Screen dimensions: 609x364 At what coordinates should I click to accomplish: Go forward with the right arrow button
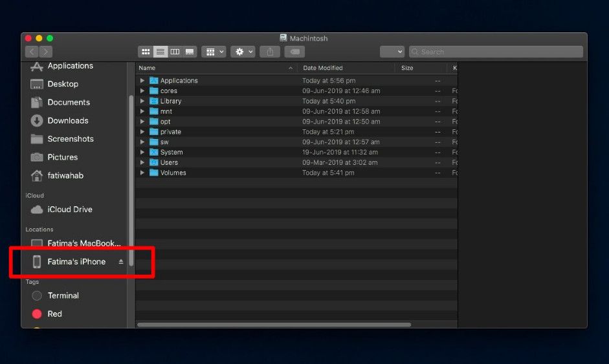(x=46, y=52)
